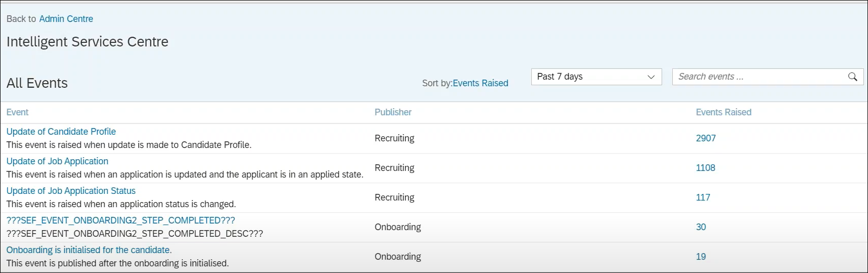868x273 pixels.
Task: View the 19 raised events count
Action: [700, 257]
